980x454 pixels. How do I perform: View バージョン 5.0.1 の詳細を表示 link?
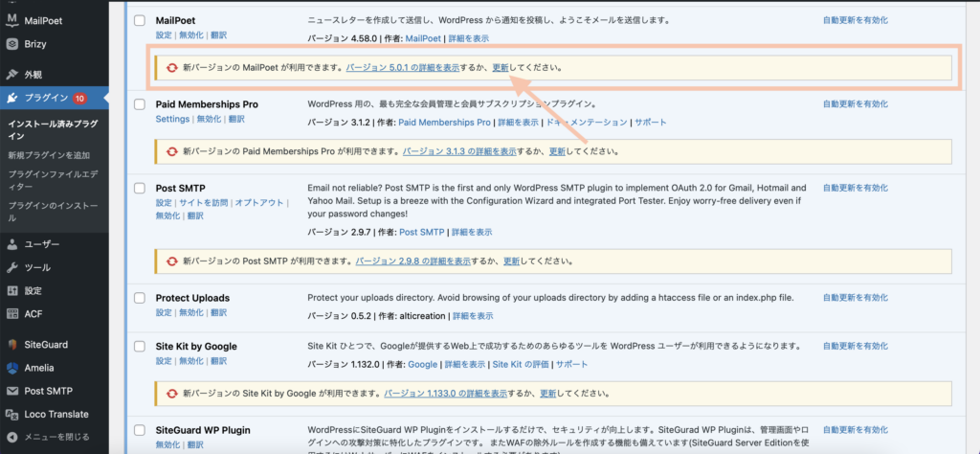[403, 68]
